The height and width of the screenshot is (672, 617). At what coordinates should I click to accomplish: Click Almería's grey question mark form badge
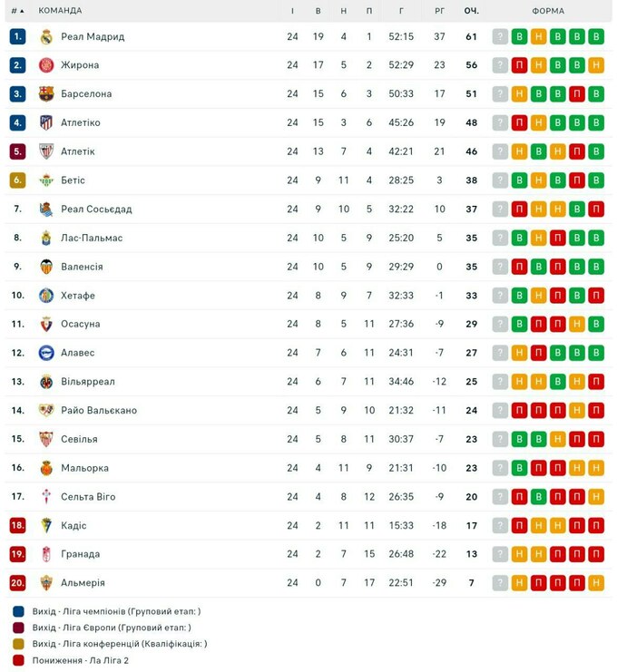point(500,583)
